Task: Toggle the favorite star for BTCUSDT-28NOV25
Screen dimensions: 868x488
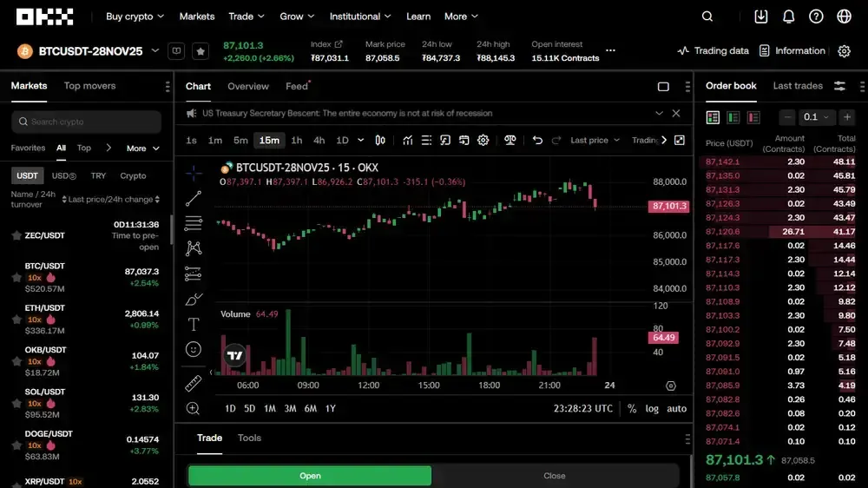Action: pos(201,51)
